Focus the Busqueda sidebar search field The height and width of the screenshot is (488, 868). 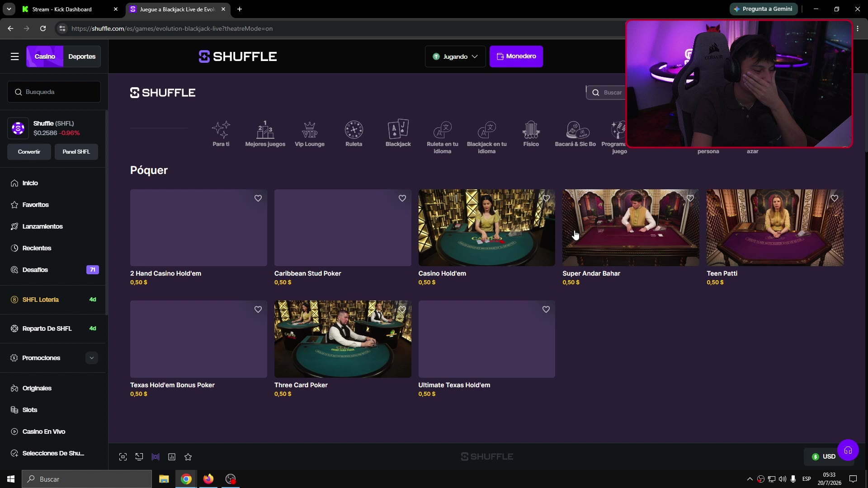[54, 92]
